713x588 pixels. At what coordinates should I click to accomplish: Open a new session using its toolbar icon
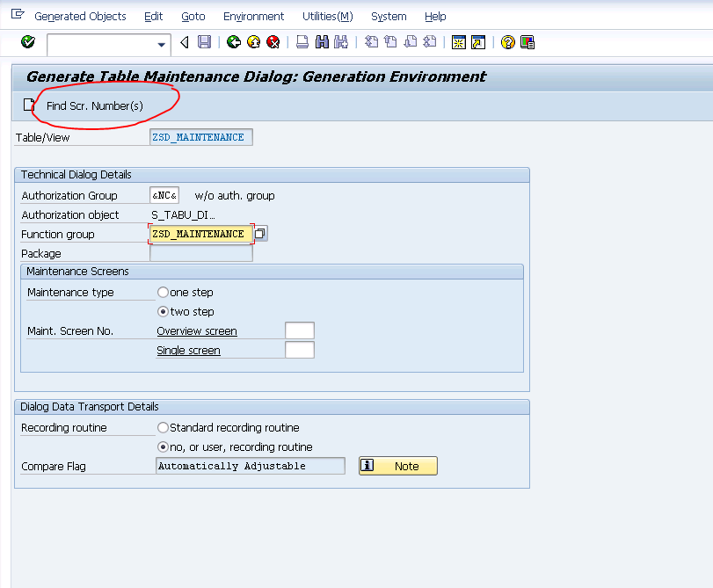[458, 41]
